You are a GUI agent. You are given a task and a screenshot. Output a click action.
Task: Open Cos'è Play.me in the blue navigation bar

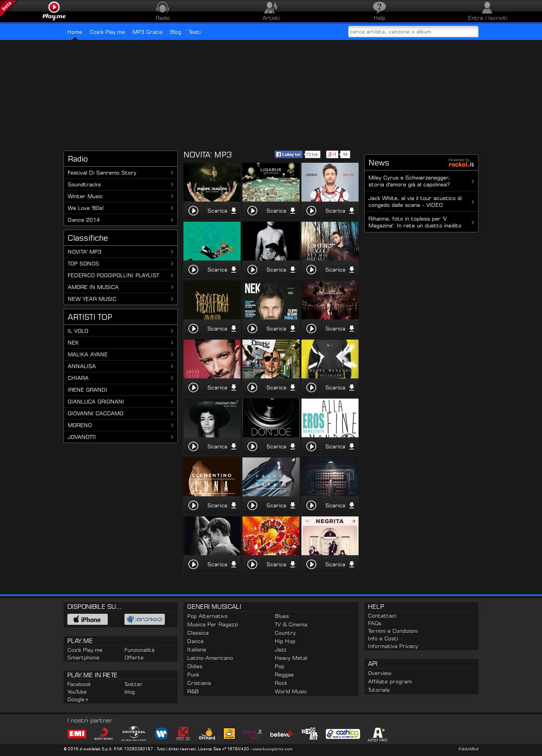point(107,32)
